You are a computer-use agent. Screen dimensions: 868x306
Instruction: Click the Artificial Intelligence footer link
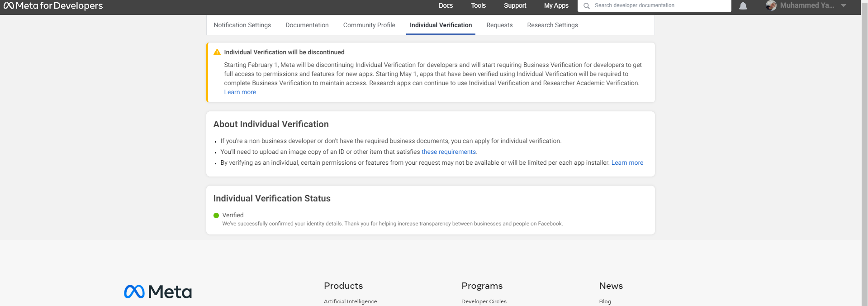pyautogui.click(x=350, y=301)
